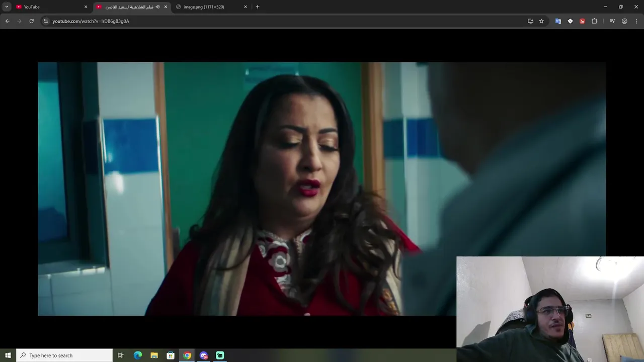
Task: Open Task View from the taskbar
Action: pyautogui.click(x=121, y=355)
